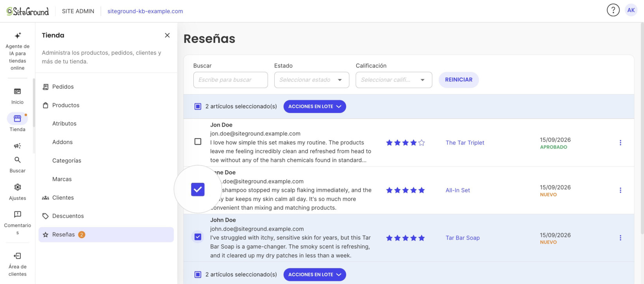Open the help question mark icon
Viewport: 644px width, 284px height.
coord(613,10)
